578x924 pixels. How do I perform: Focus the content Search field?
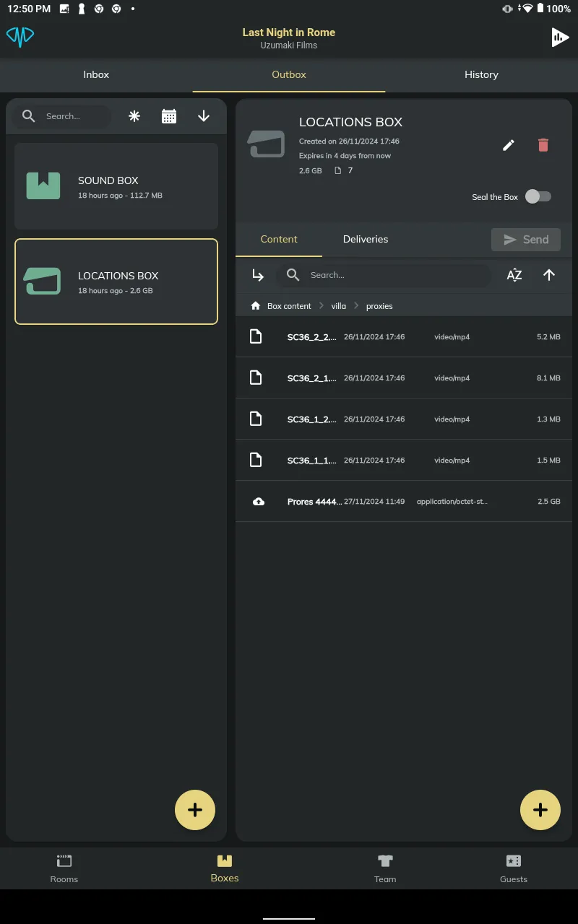(384, 275)
